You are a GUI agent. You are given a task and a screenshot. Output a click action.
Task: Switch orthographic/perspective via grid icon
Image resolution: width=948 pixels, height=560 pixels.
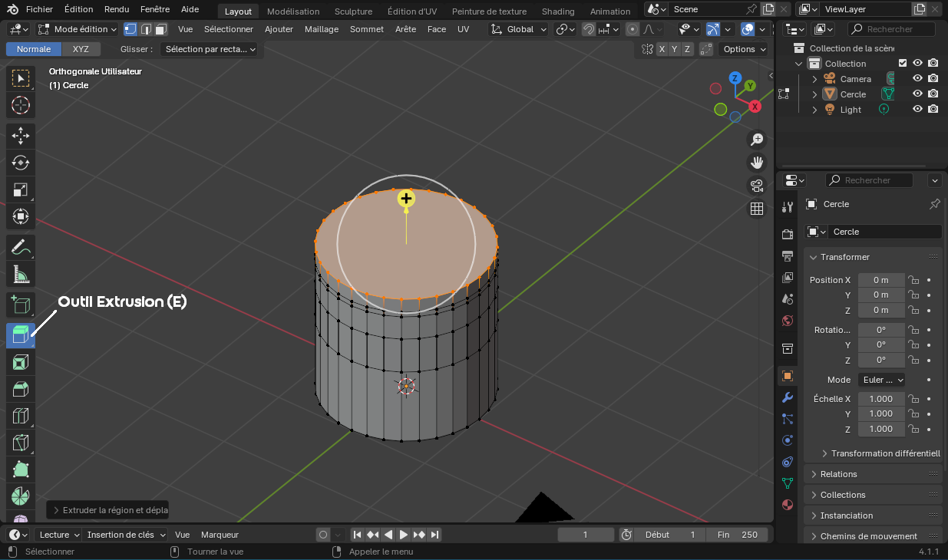(x=757, y=209)
